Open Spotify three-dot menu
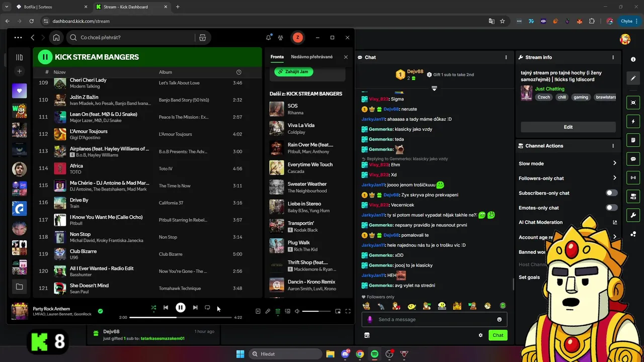 (18, 37)
